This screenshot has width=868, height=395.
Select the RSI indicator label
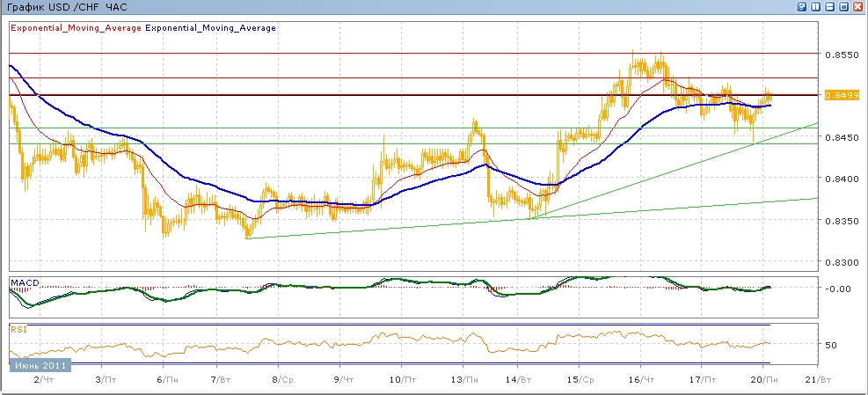[x=18, y=330]
